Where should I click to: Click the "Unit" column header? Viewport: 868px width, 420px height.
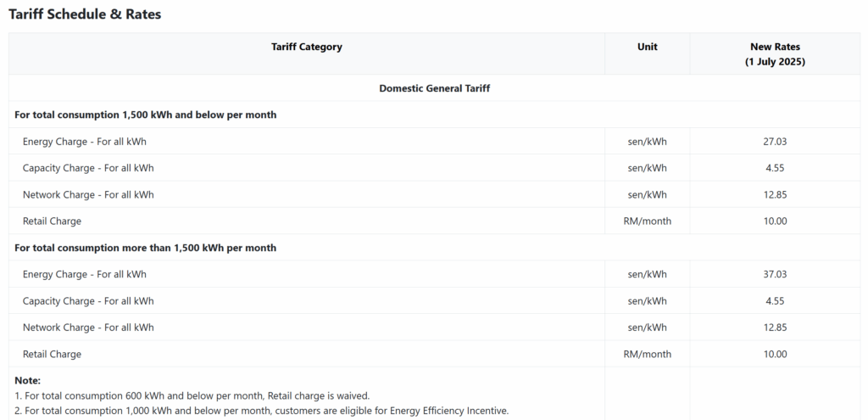[x=647, y=47]
